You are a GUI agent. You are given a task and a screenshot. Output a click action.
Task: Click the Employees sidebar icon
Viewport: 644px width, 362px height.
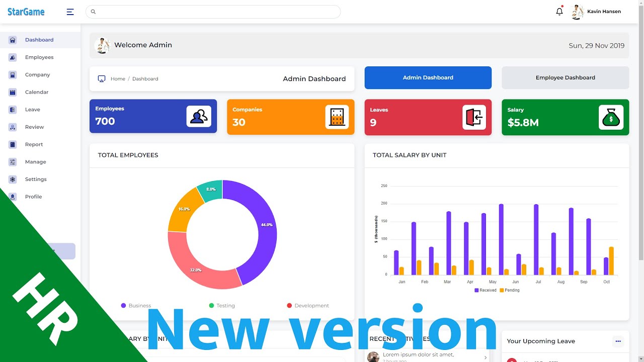pos(13,57)
